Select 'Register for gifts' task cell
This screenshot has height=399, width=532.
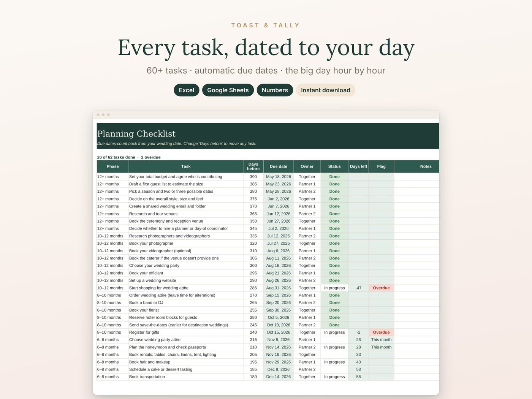click(186, 332)
